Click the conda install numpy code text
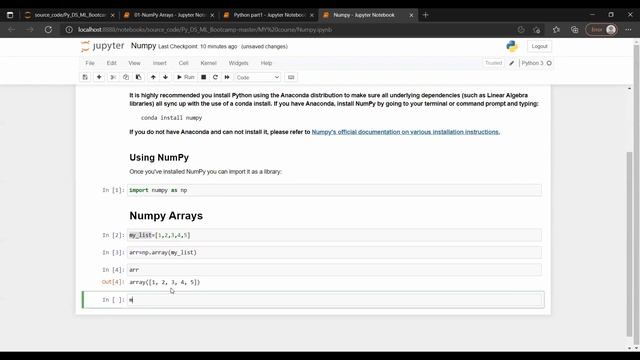The height and width of the screenshot is (360, 640). (171, 118)
